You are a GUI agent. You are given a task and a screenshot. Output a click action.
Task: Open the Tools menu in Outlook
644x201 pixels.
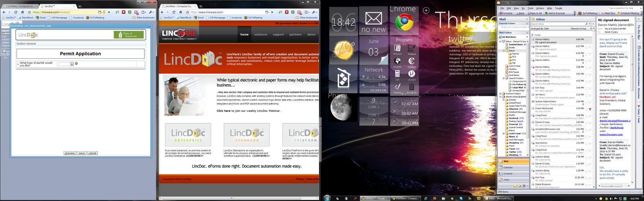(x=530, y=8)
